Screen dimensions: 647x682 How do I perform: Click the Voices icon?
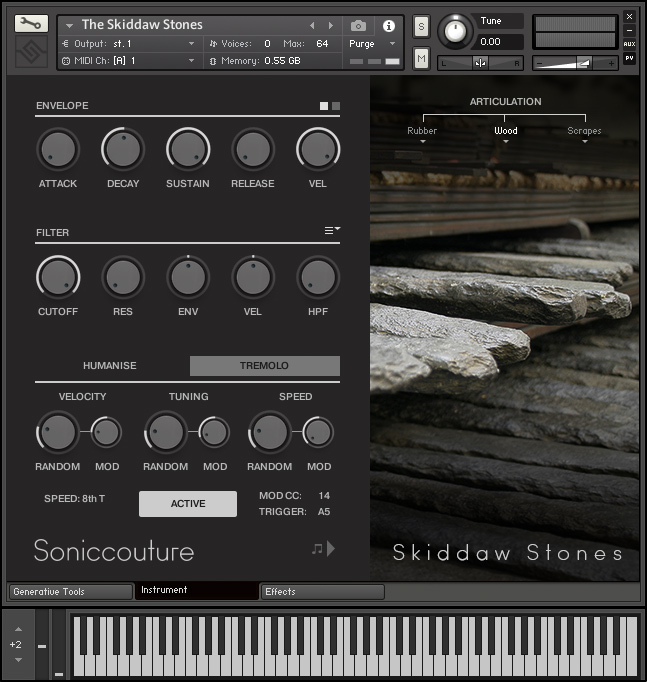[x=213, y=43]
